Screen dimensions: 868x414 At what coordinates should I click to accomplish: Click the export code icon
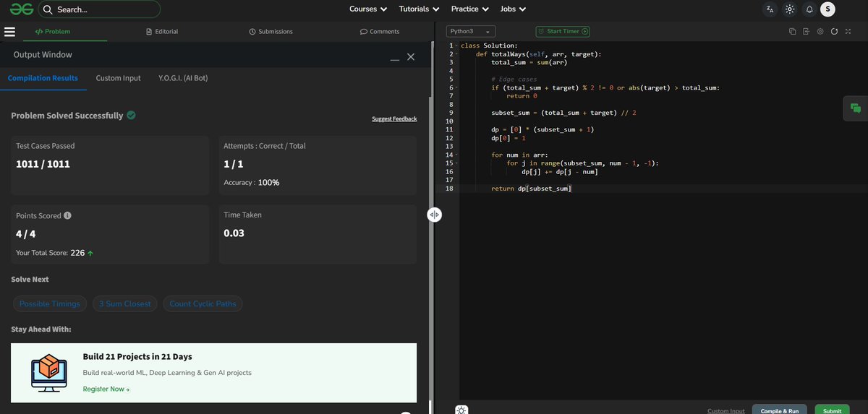807,31
